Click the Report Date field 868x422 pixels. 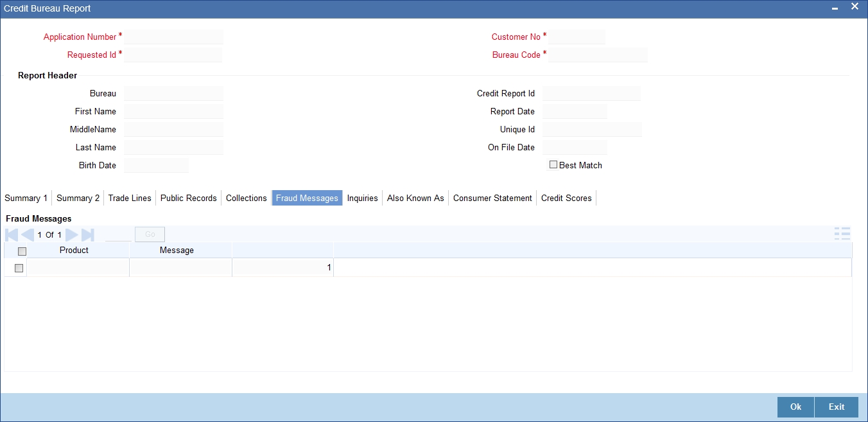(575, 111)
